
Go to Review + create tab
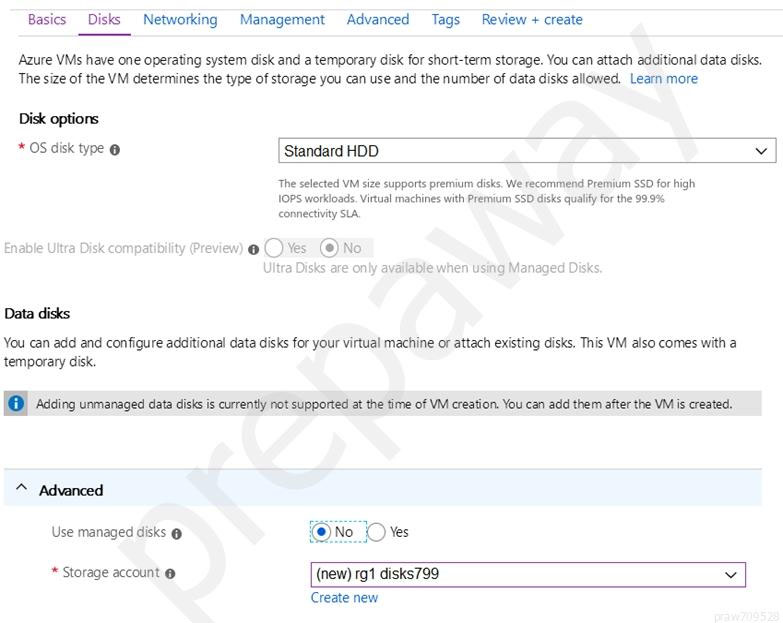532,19
